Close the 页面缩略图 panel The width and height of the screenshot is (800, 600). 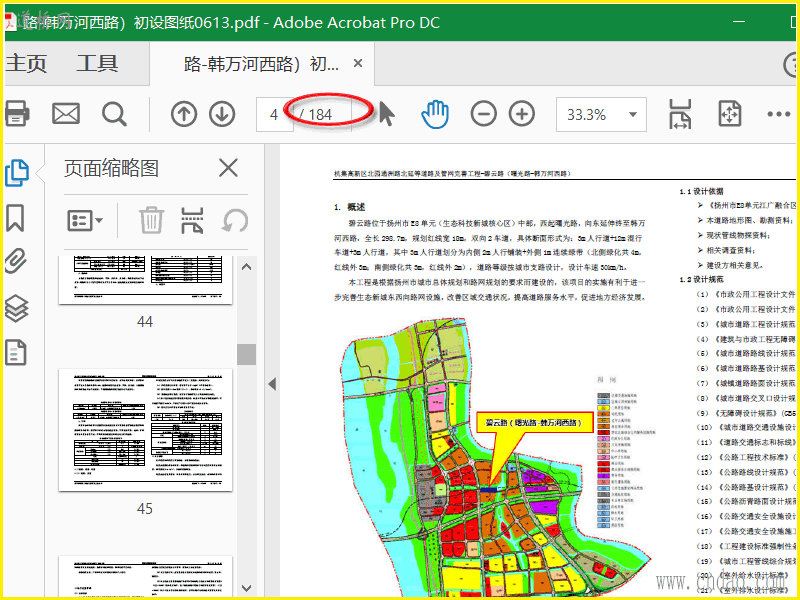[x=228, y=168]
